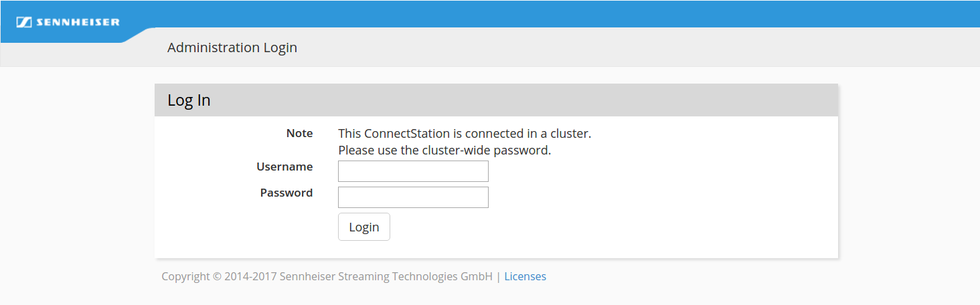Click the Username field label
Screen dimensions: 980x305
point(284,167)
